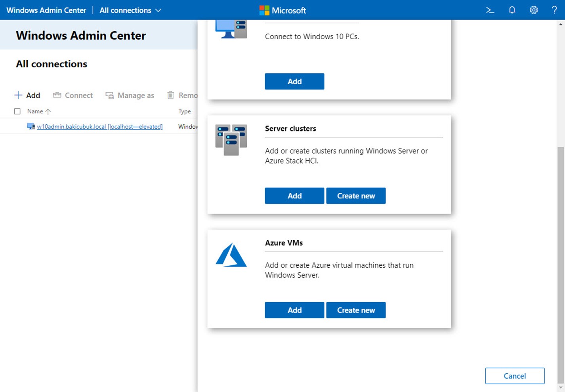Click the Server clusters icon
Screen dimensions: 565x392
(x=231, y=140)
